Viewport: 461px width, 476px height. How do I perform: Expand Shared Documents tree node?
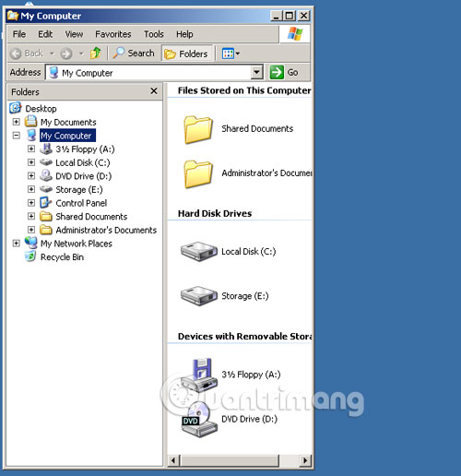click(x=31, y=216)
